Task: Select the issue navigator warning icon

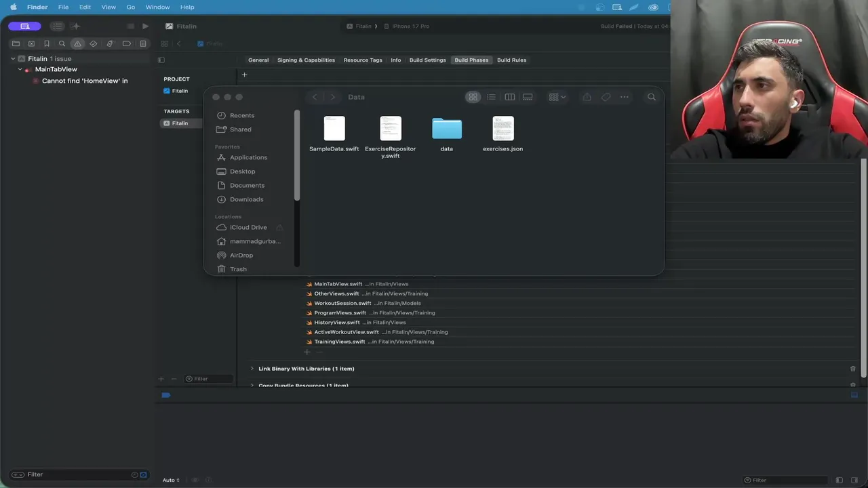Action: [x=77, y=43]
